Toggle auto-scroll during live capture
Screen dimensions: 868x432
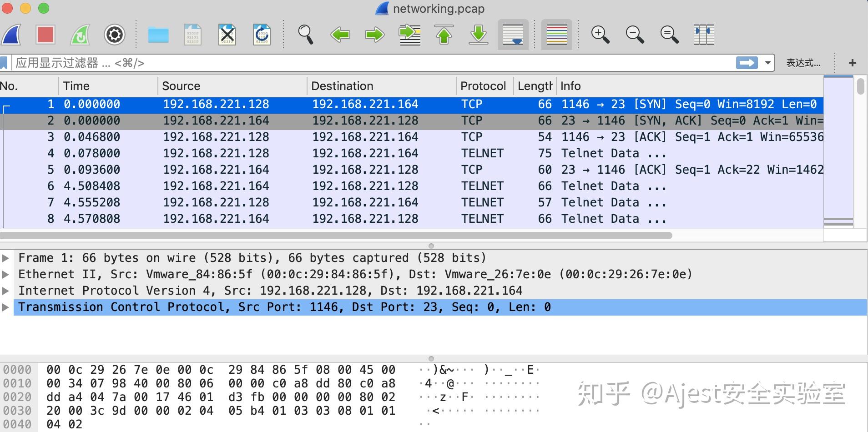pos(513,34)
